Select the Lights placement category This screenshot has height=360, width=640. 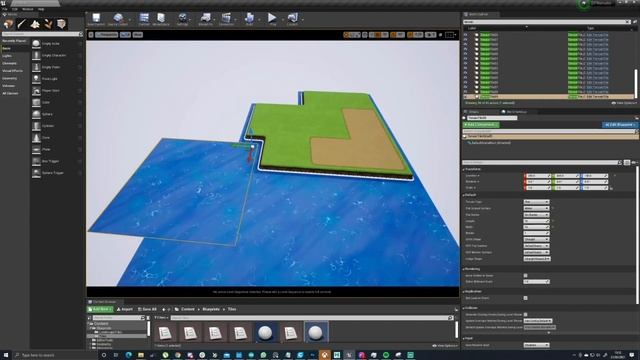pos(7,56)
